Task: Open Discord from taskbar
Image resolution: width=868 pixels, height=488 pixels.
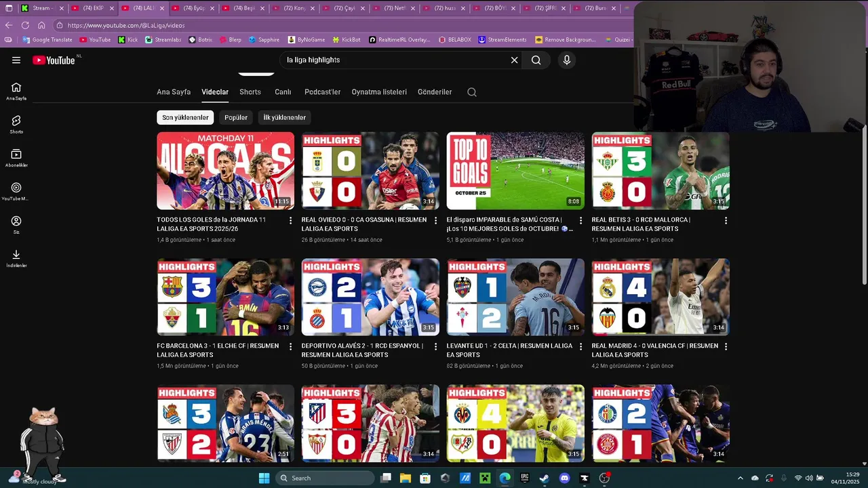Action: click(x=564, y=478)
